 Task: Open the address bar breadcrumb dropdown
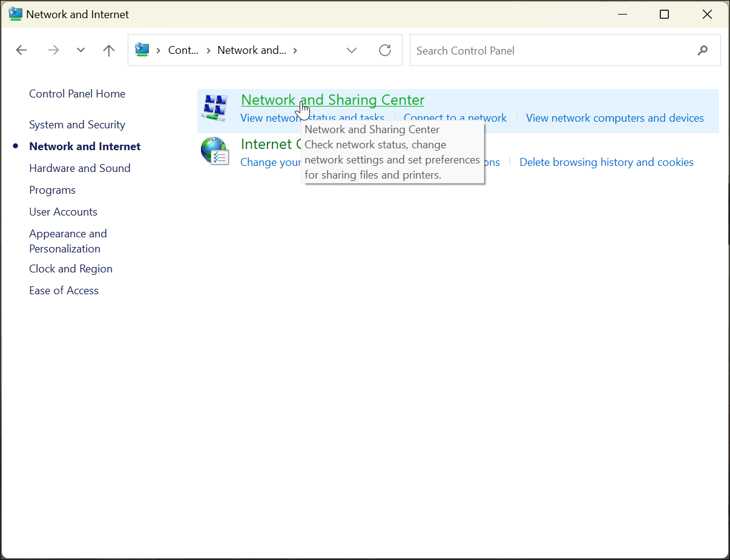tap(352, 50)
